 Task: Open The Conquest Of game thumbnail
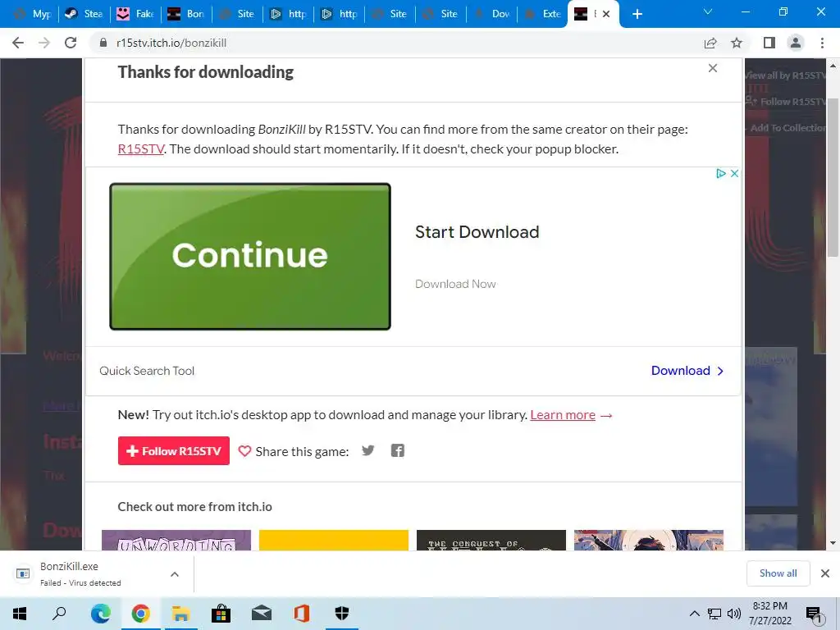[491, 540]
